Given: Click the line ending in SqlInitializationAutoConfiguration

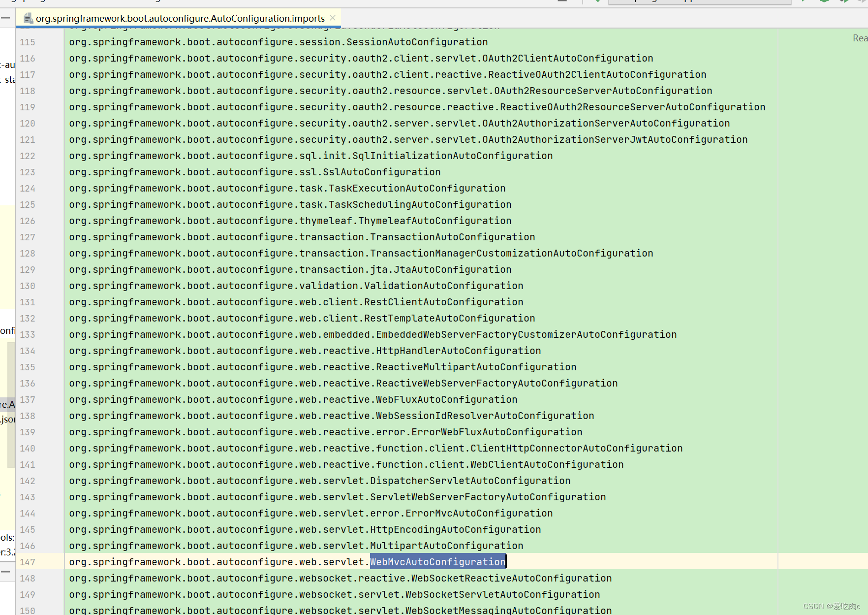Looking at the screenshot, I should point(311,156).
